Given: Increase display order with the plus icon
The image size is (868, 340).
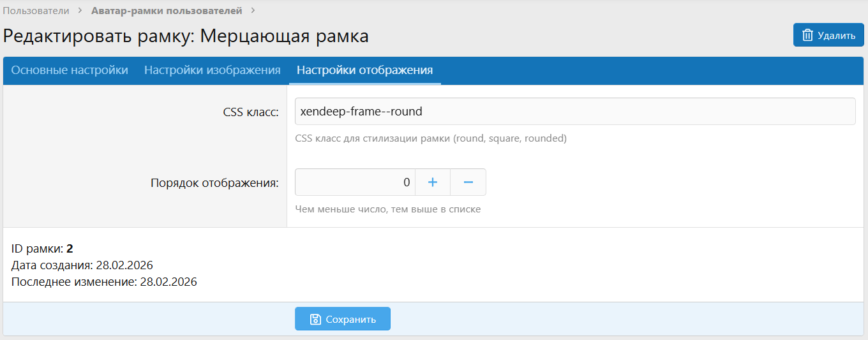Looking at the screenshot, I should point(433,182).
